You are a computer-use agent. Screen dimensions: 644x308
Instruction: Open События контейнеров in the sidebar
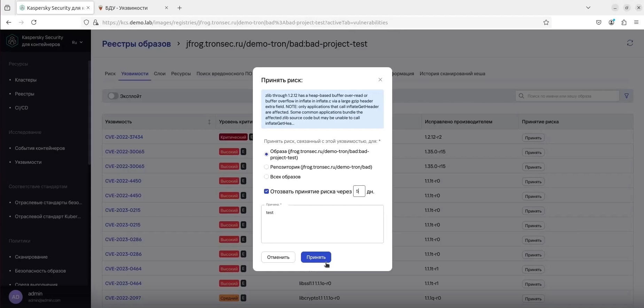(40, 148)
